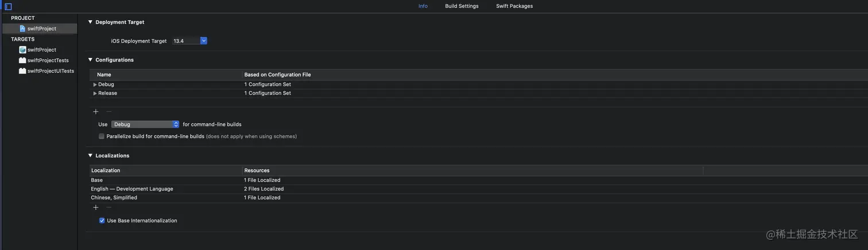The height and width of the screenshot is (250, 868).
Task: Click the swiftProjectUITests bundle icon
Action: (x=22, y=71)
